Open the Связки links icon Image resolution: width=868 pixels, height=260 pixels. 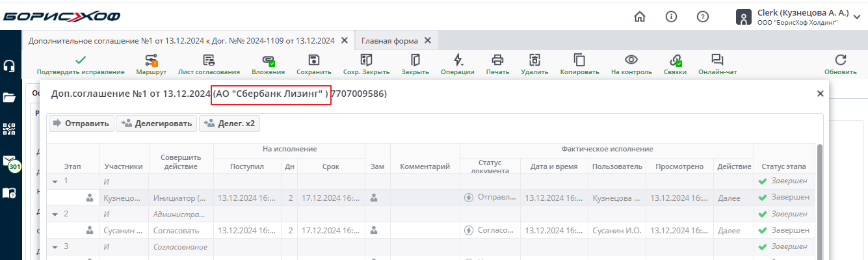point(675,60)
